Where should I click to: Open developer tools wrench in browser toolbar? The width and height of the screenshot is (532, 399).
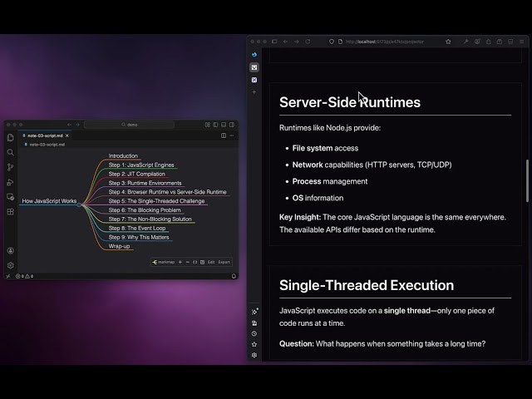[465, 42]
